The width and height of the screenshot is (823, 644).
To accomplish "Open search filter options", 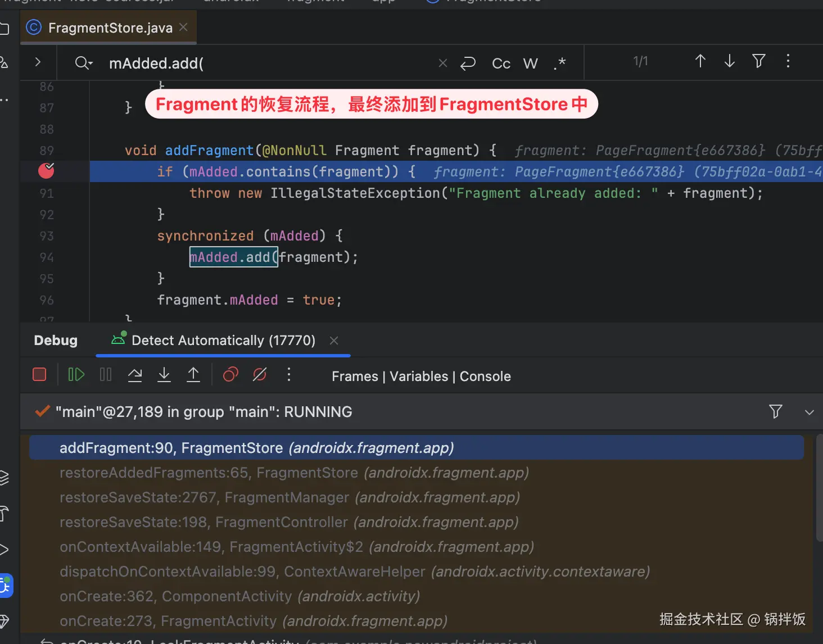I will (759, 61).
